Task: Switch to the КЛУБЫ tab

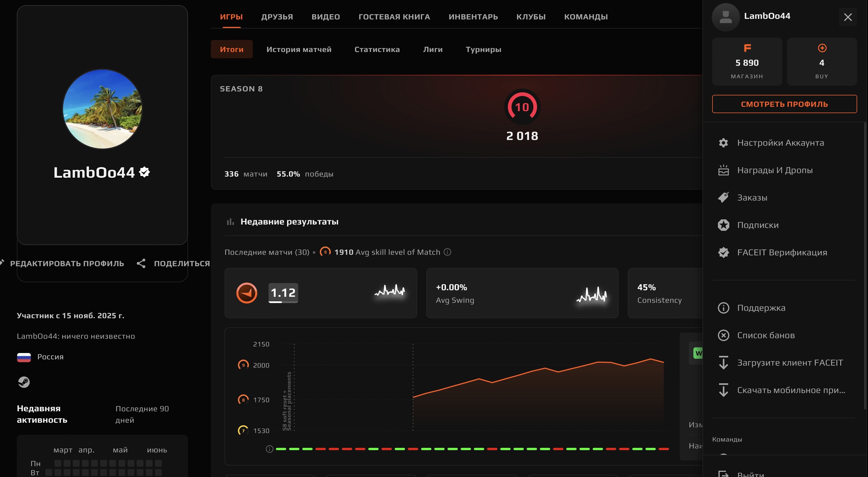Action: point(531,17)
